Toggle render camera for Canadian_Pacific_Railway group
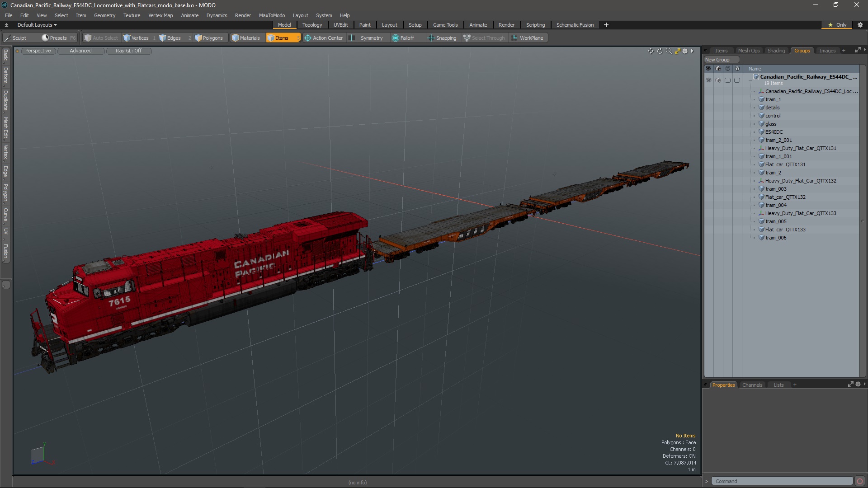 (718, 80)
